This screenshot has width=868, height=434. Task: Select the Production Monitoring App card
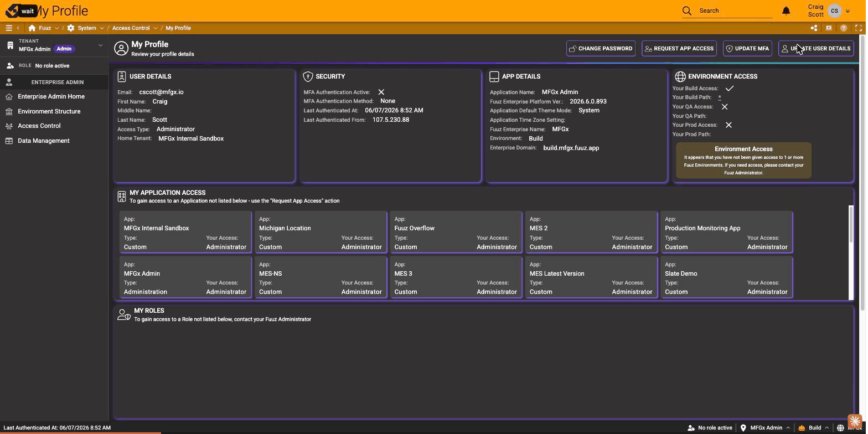pos(726,232)
